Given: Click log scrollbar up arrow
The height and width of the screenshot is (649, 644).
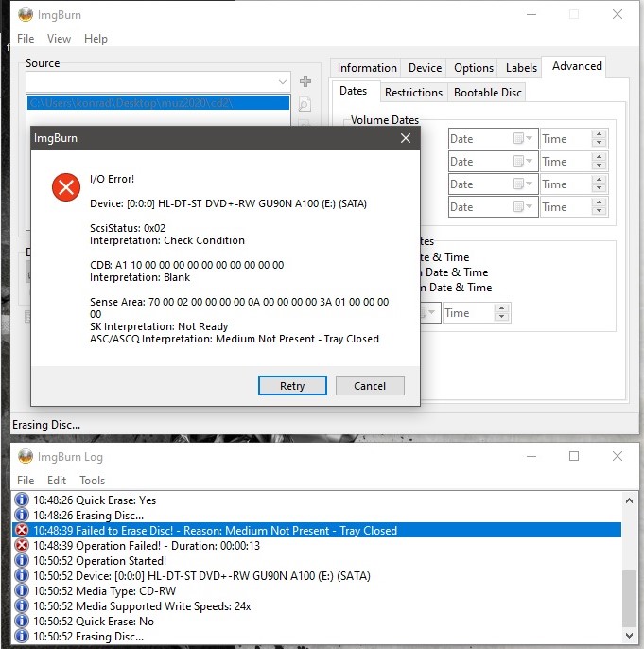Looking at the screenshot, I should coord(629,500).
